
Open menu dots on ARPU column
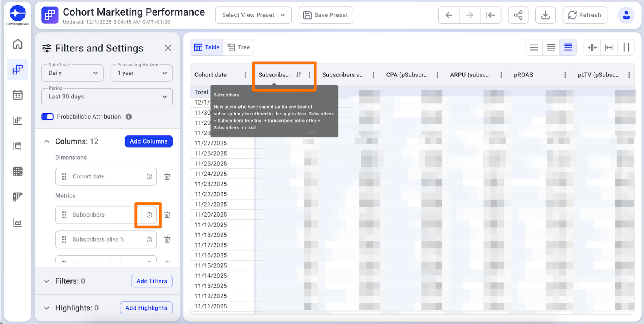(501, 75)
